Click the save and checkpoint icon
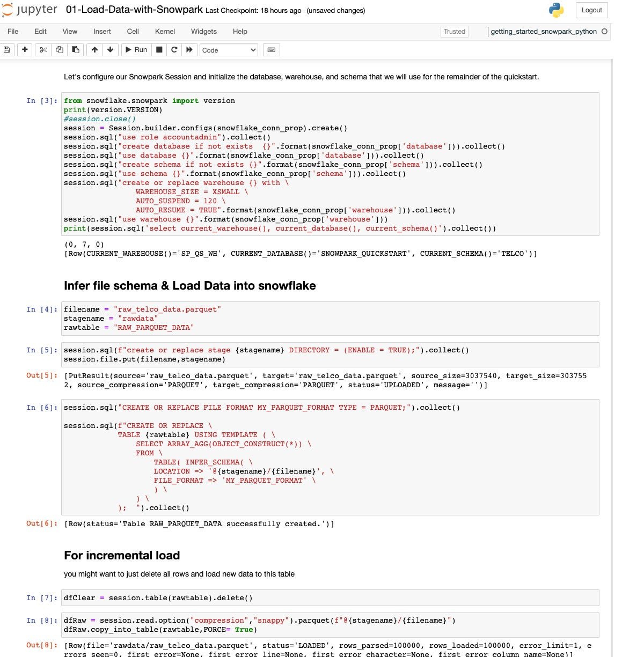 [7, 50]
